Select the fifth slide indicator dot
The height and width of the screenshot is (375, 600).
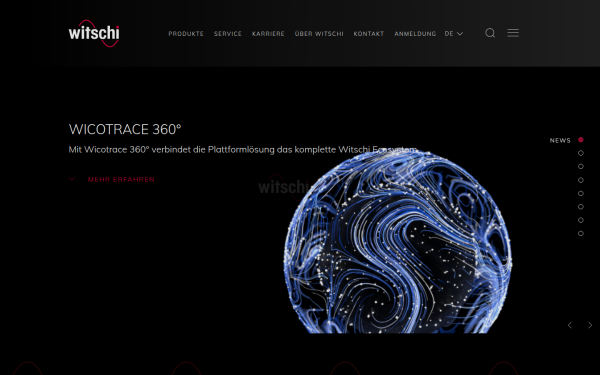click(x=580, y=193)
